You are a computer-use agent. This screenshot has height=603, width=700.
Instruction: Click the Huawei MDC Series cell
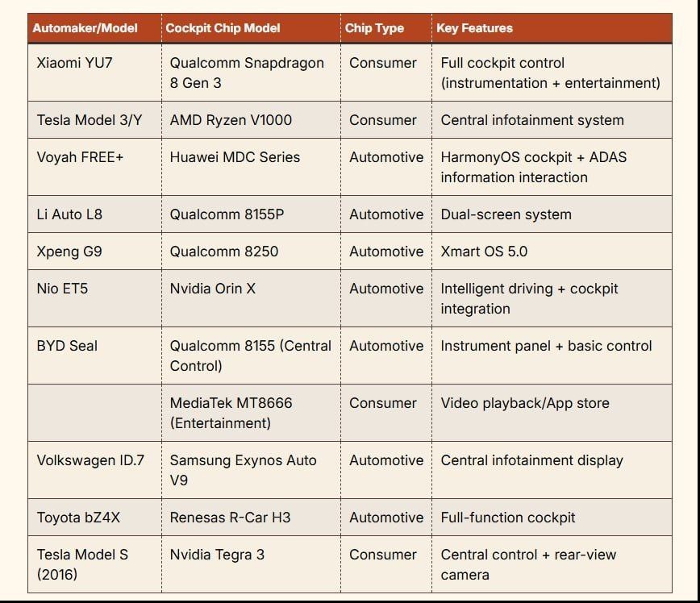[251, 167]
